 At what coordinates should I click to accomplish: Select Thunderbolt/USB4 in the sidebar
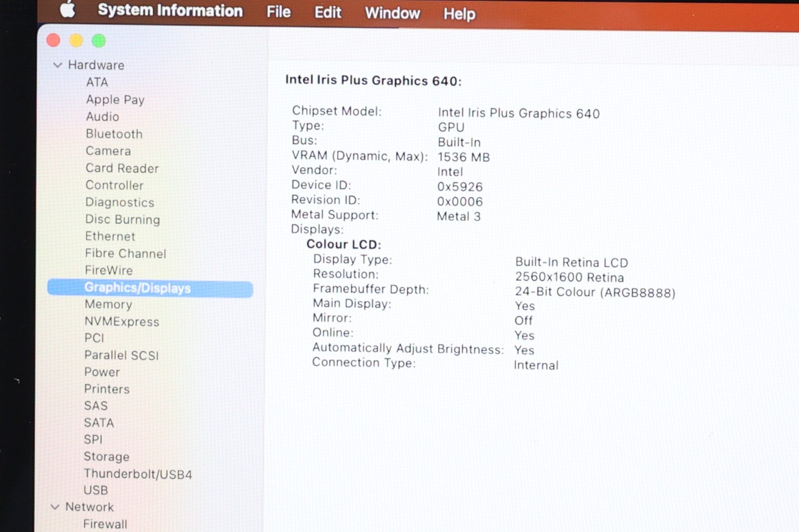[x=138, y=474]
